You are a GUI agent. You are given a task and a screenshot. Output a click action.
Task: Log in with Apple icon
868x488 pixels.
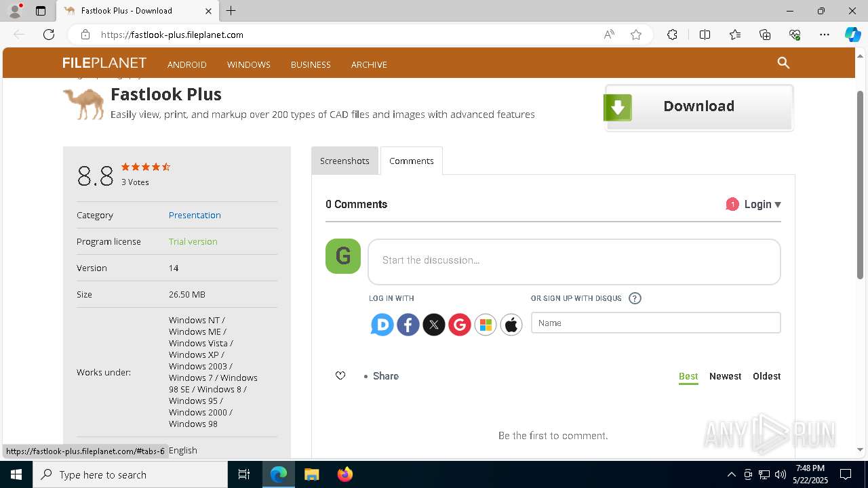pos(511,325)
